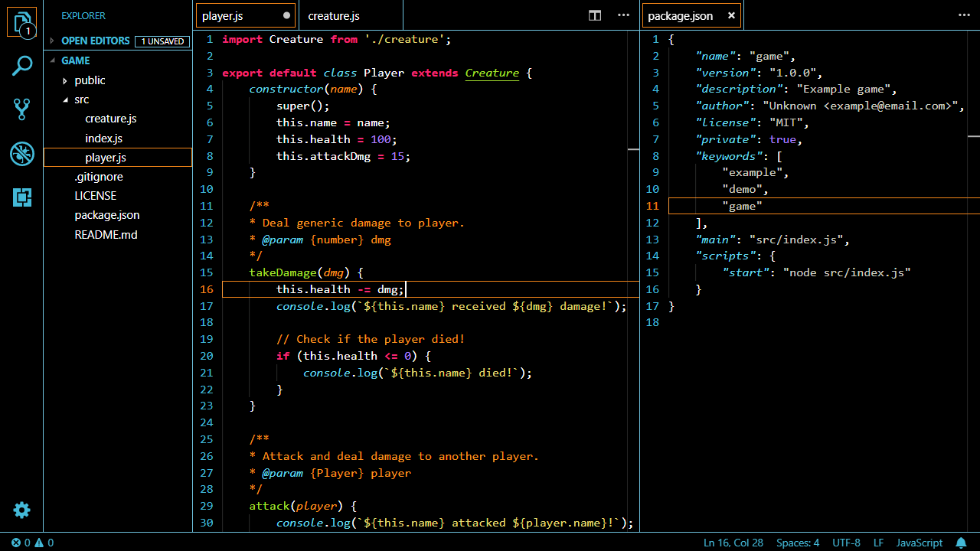980x551 pixels.
Task: Open creature.js in the file tree
Action: 111,119
